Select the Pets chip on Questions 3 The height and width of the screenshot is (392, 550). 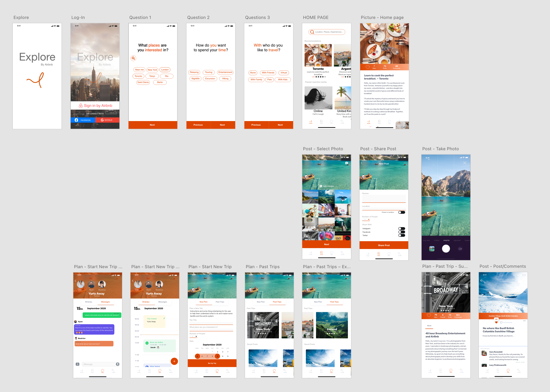pyautogui.click(x=269, y=79)
